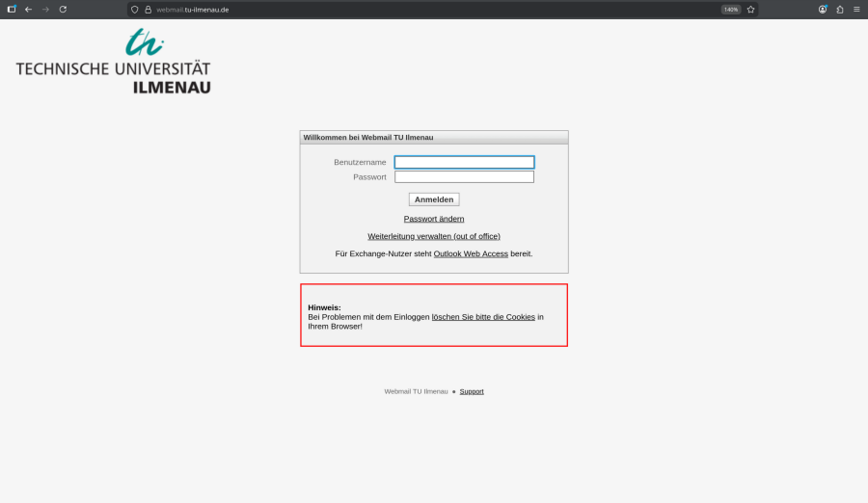Click the browser back arrow
This screenshot has width=868, height=503.
(x=28, y=10)
